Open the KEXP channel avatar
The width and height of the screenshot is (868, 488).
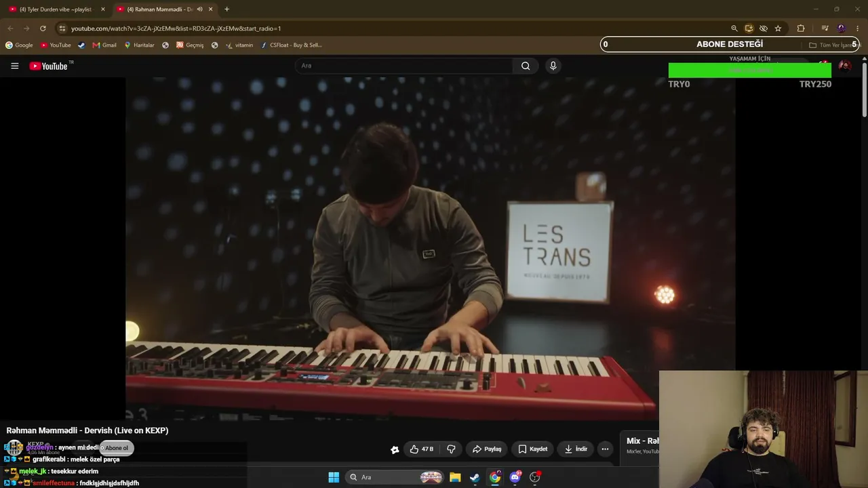[x=14, y=448]
